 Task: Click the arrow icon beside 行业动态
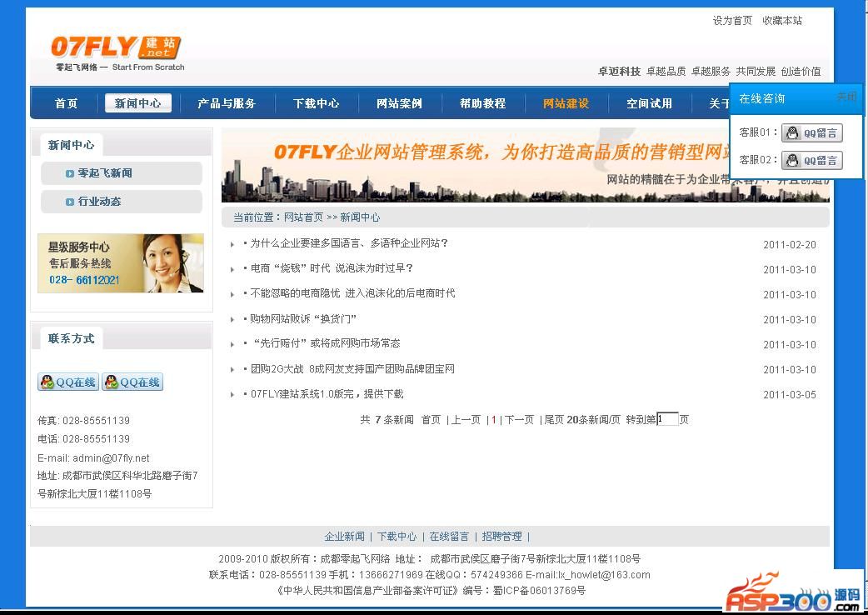click(70, 202)
